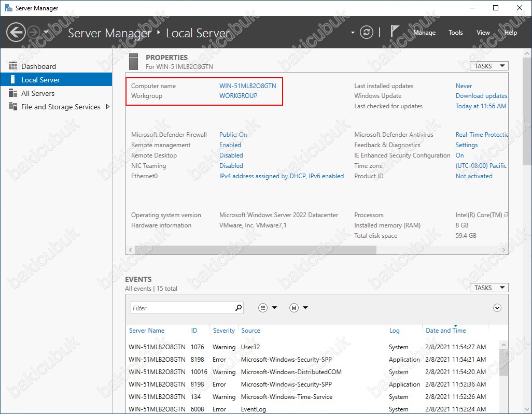This screenshot has height=414, width=532.
Task: Select the User32 warning event row
Action: click(x=312, y=347)
